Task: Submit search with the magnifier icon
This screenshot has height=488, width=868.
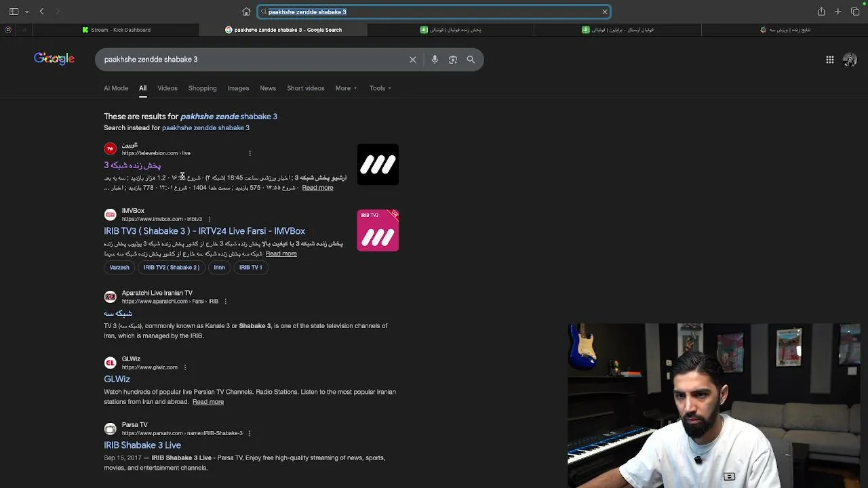Action: click(471, 60)
